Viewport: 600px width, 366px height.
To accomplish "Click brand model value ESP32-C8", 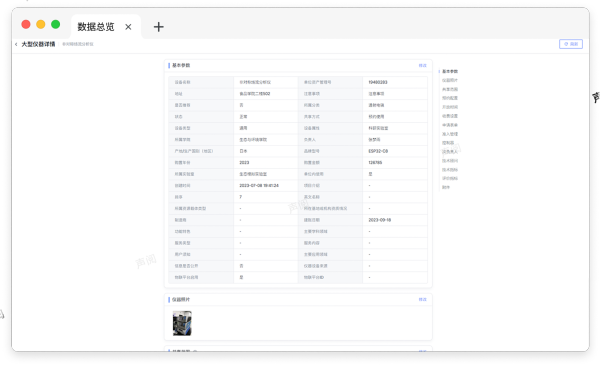I will [378, 151].
